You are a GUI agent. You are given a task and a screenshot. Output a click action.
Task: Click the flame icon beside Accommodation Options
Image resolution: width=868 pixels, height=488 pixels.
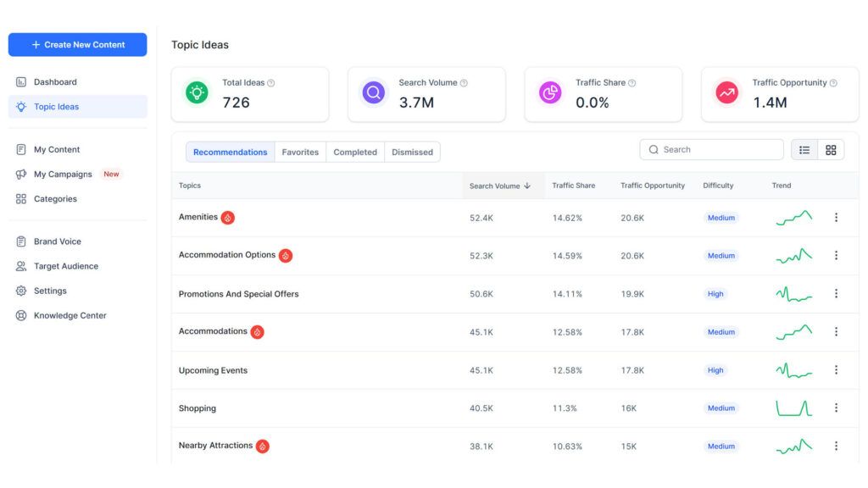[x=286, y=256]
